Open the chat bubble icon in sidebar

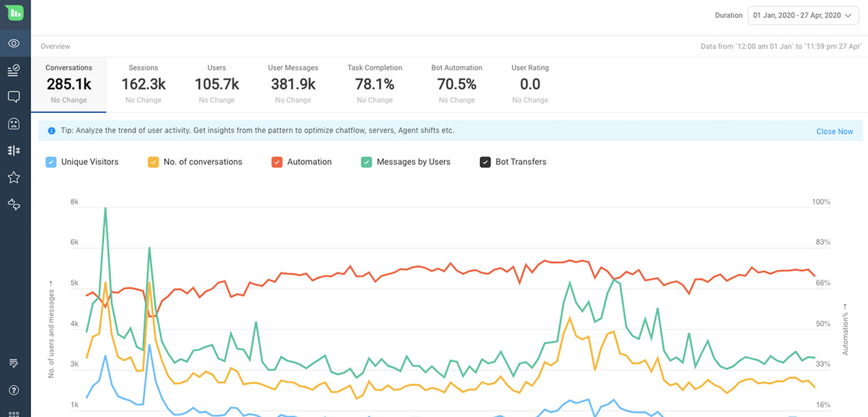(x=14, y=96)
